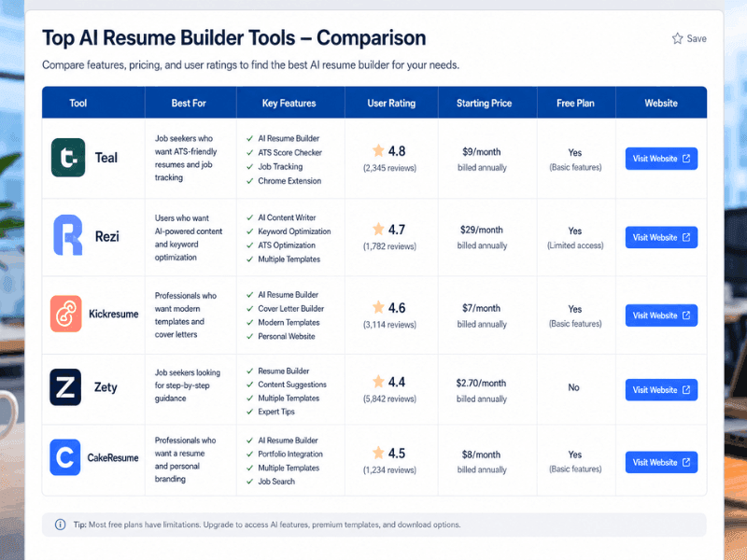Click the Job Search feature text
Screen dimensions: 747x560
[x=276, y=482]
